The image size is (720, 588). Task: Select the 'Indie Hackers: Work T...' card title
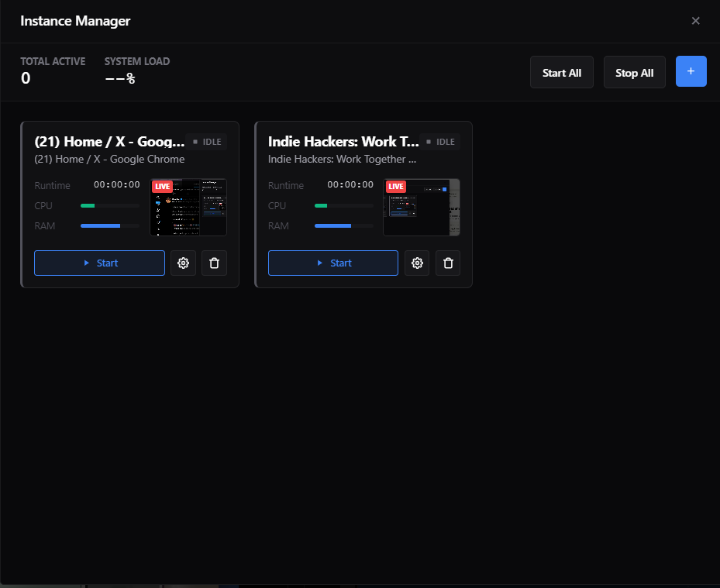point(343,142)
